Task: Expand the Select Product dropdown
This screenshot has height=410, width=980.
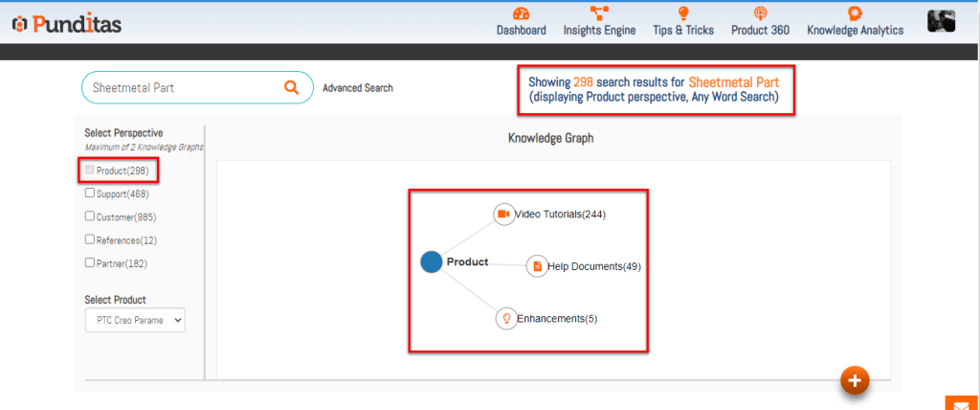Action: (x=134, y=320)
